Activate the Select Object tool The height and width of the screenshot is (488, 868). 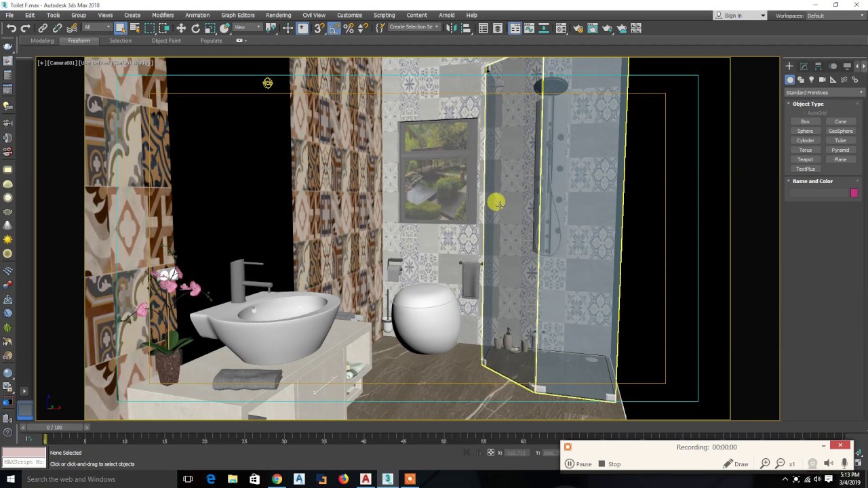pos(120,28)
